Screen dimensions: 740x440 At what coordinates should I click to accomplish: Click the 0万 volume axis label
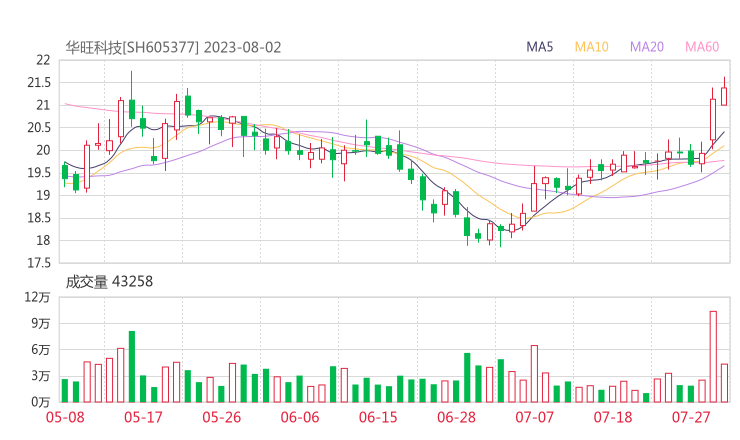(x=41, y=402)
